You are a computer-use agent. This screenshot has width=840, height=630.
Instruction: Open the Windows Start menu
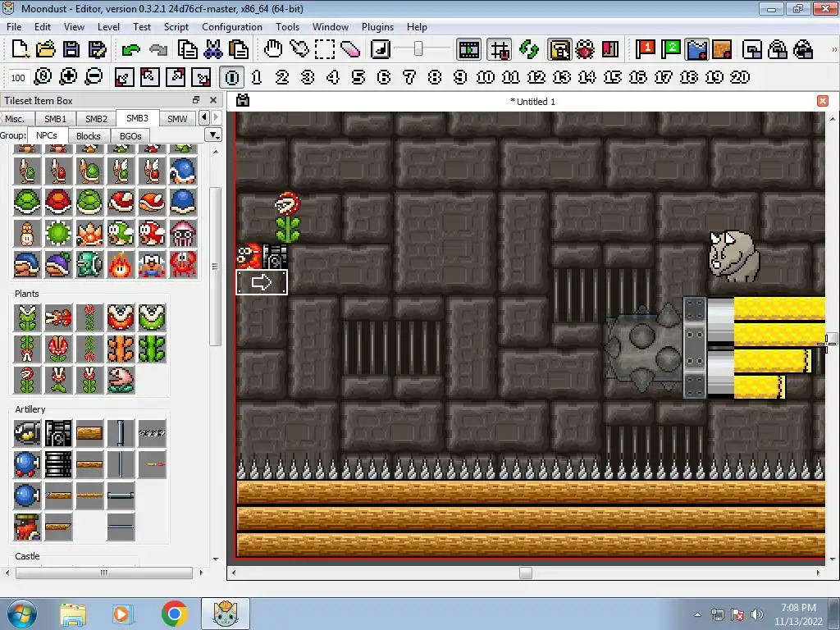[x=21, y=614]
